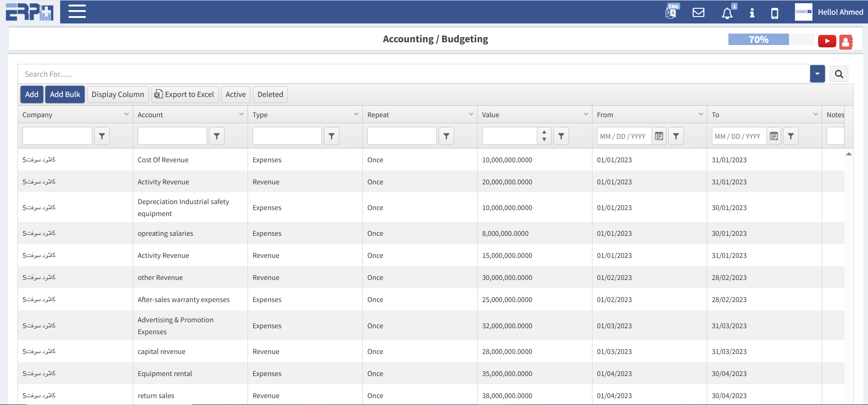Click Export to Excel
This screenshot has height=405, width=868.
tap(185, 94)
